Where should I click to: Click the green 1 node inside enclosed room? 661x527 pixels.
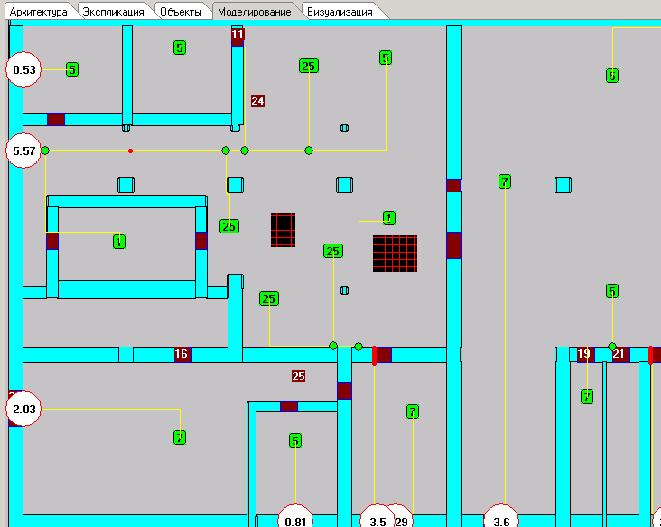119,242
